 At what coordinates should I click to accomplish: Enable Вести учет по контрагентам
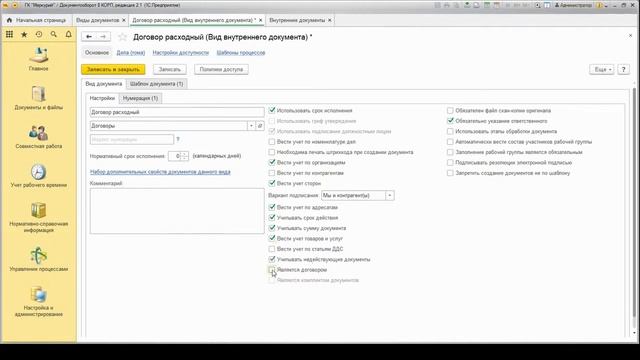pyautogui.click(x=272, y=173)
